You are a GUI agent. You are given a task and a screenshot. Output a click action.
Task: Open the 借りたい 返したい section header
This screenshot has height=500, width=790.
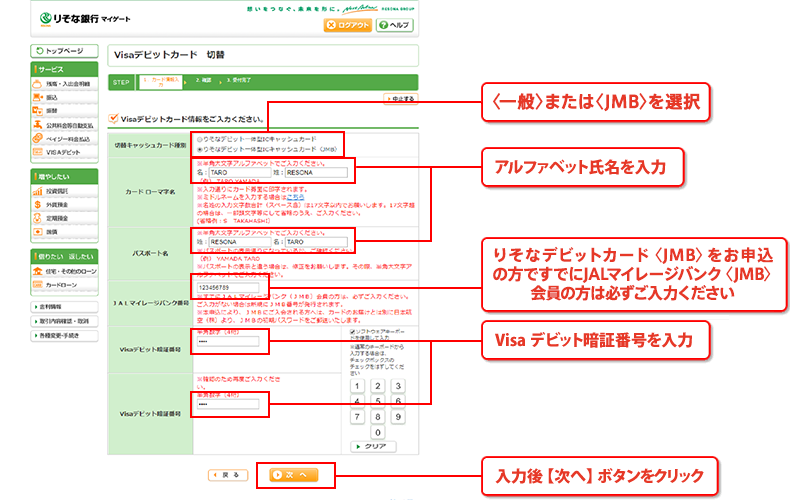click(x=64, y=257)
